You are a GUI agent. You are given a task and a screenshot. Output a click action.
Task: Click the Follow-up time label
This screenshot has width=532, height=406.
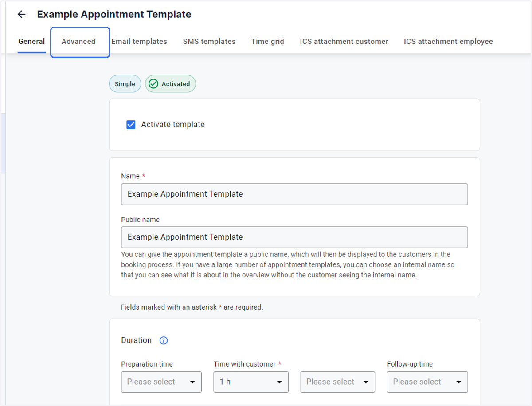[x=410, y=364]
